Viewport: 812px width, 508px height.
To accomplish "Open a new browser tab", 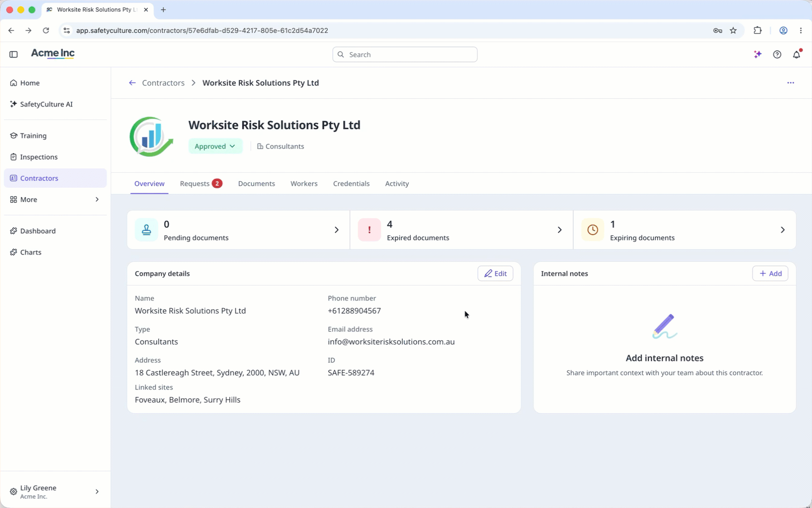I will [163, 10].
